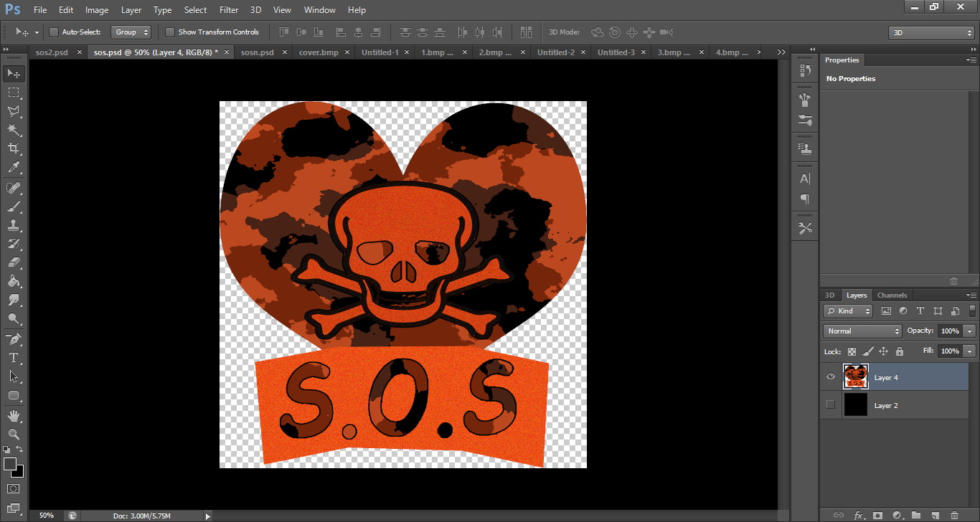The image size is (980, 522).
Task: Select the Crop tool
Action: [x=14, y=148]
